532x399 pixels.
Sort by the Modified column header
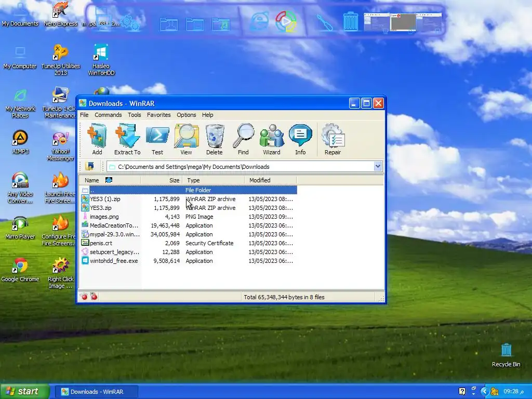pyautogui.click(x=271, y=180)
